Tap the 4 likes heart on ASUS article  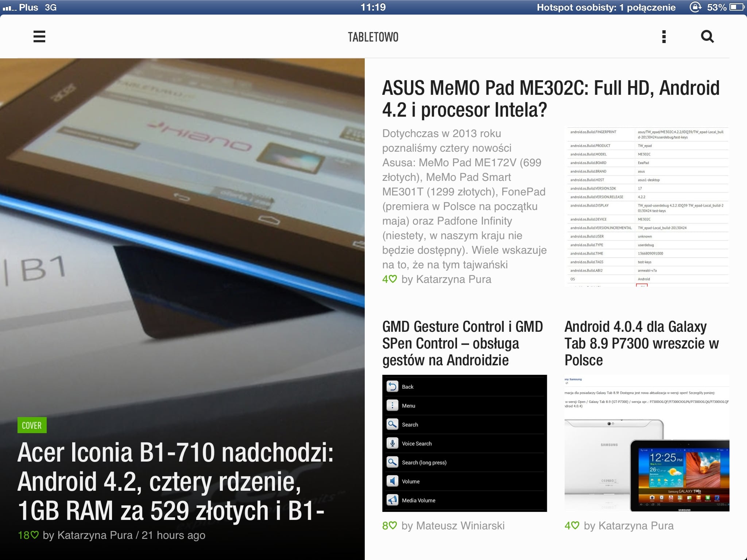pyautogui.click(x=389, y=279)
